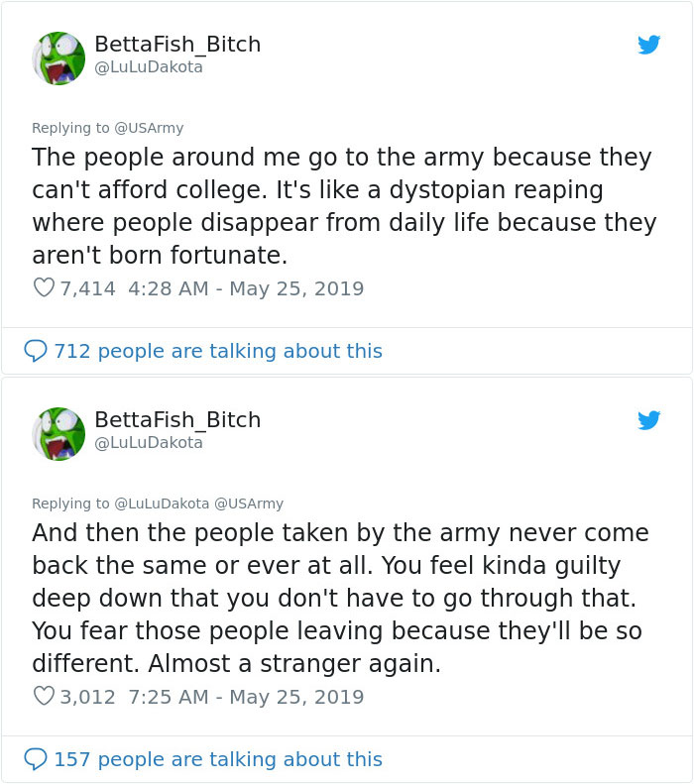Click the Twitter bird logo on the 4:28 AM tweet
The image size is (694, 784).
pyautogui.click(x=648, y=45)
